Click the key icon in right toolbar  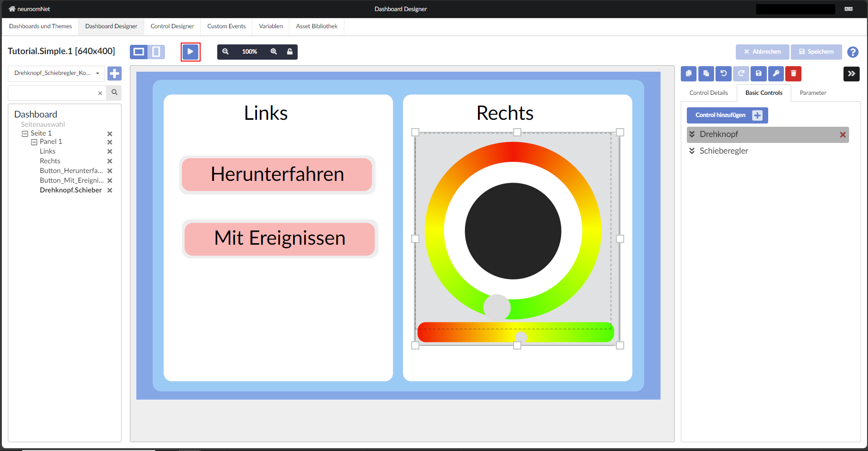[776, 74]
